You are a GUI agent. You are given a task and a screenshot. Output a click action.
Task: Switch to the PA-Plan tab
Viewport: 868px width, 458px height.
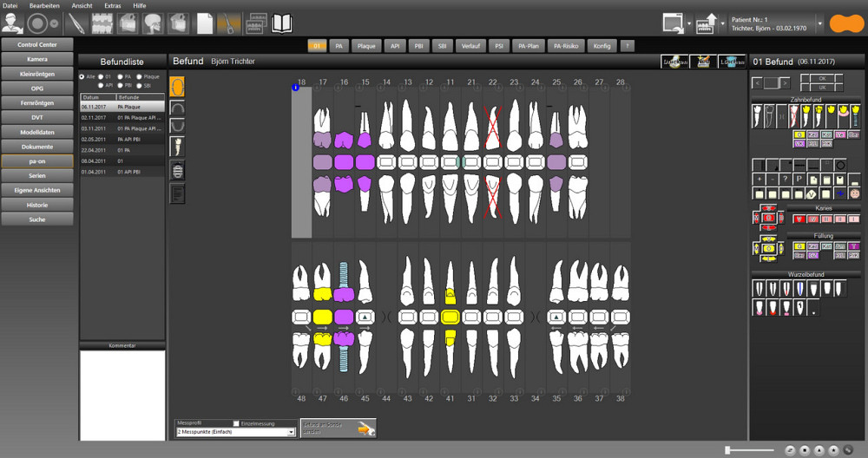pyautogui.click(x=527, y=45)
